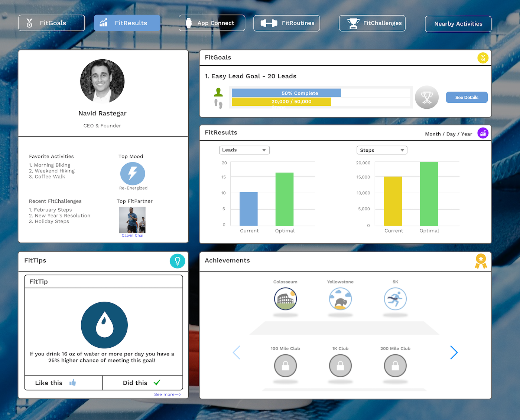The height and width of the screenshot is (420, 520).
Task: Click the Top FitPartner runner photo
Action: pyautogui.click(x=132, y=220)
